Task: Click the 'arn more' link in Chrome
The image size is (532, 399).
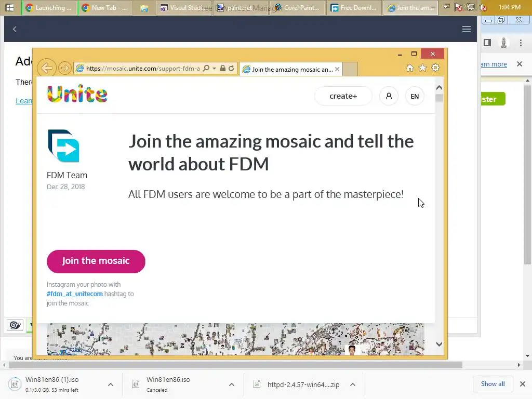Action: tap(494, 64)
